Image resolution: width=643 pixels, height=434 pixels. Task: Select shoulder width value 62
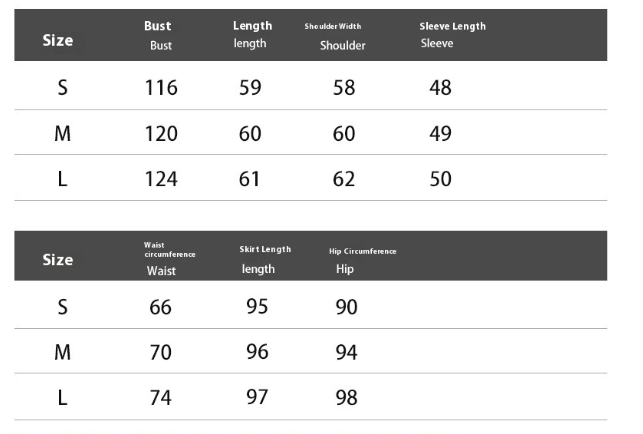click(x=344, y=180)
